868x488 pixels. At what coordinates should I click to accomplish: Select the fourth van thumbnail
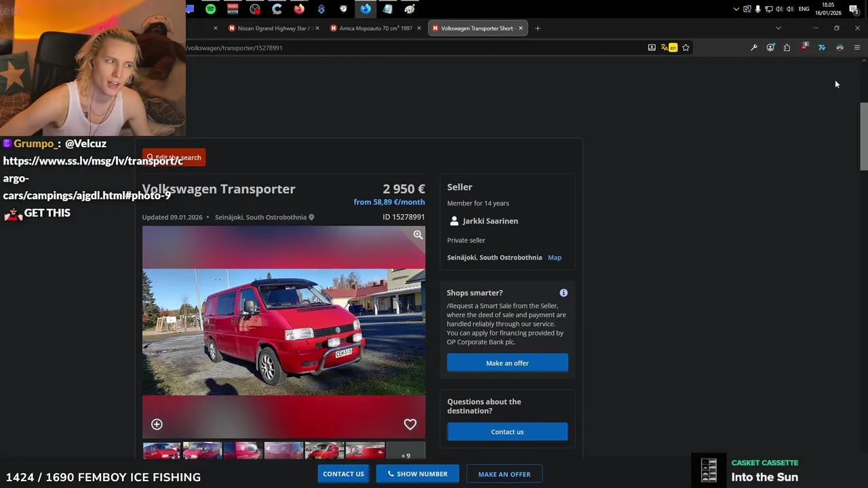point(283,451)
